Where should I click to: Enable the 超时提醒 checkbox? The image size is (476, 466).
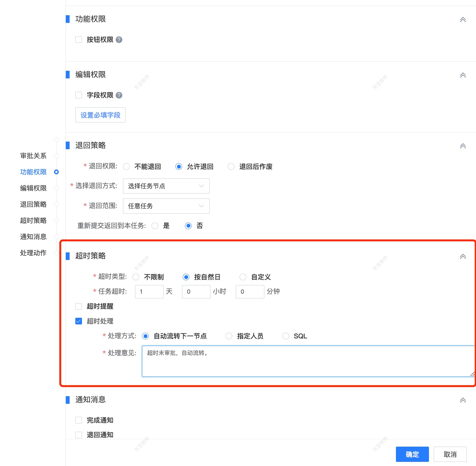pos(78,306)
